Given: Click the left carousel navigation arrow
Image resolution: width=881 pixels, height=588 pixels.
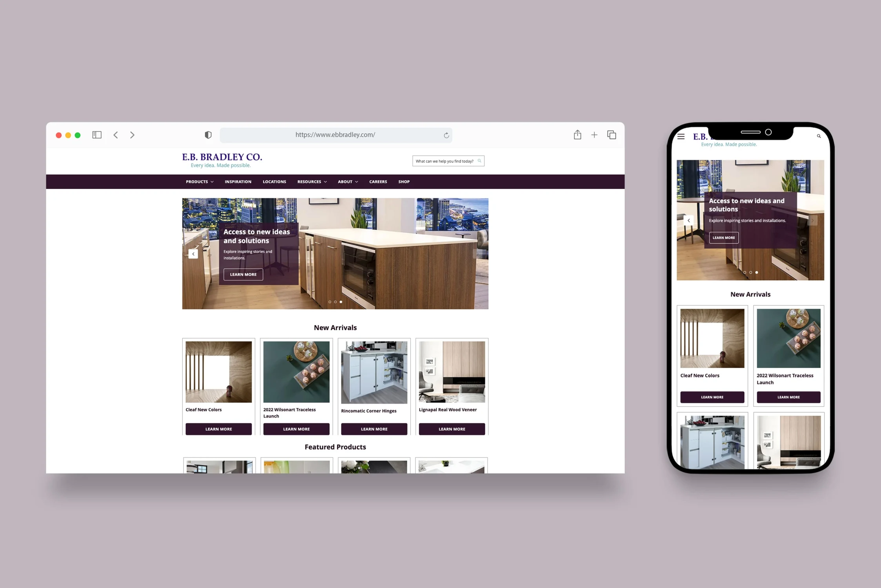Looking at the screenshot, I should click(192, 254).
